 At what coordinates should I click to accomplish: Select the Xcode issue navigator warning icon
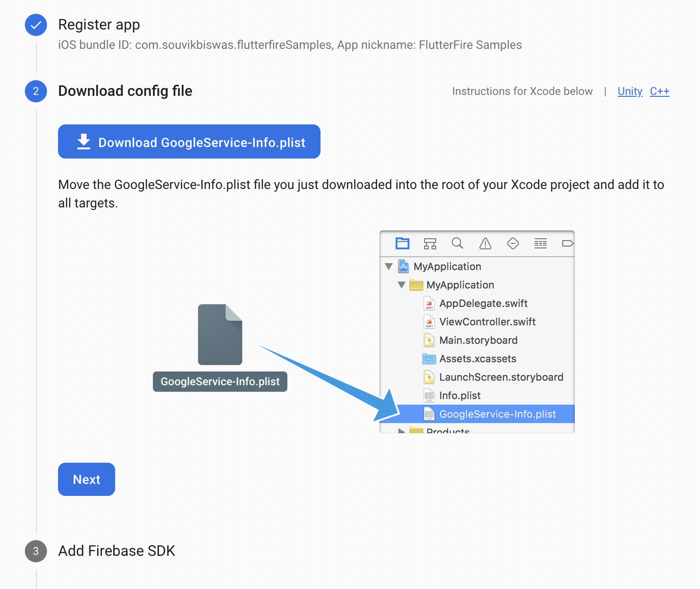pos(485,243)
